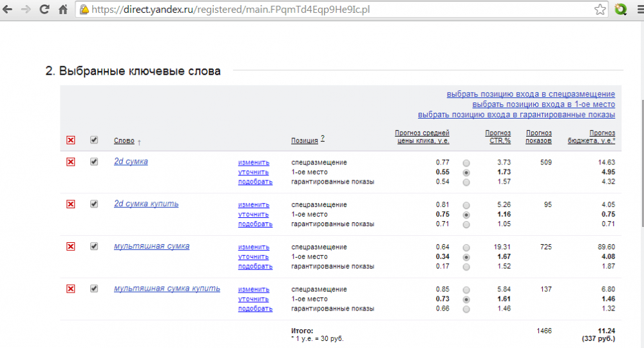This screenshot has width=644, height=348.
Task: Click 'изменить' for 'мультяшная сумка купить'
Action: click(x=253, y=289)
